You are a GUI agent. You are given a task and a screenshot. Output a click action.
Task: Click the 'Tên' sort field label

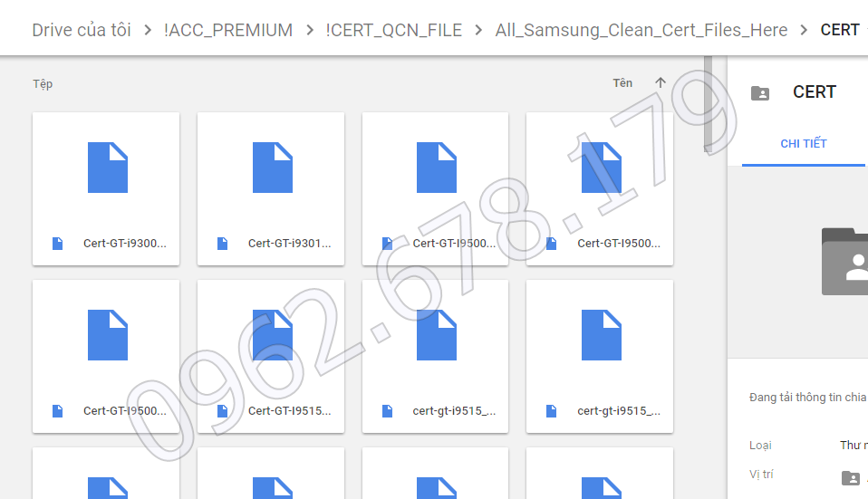pyautogui.click(x=622, y=83)
